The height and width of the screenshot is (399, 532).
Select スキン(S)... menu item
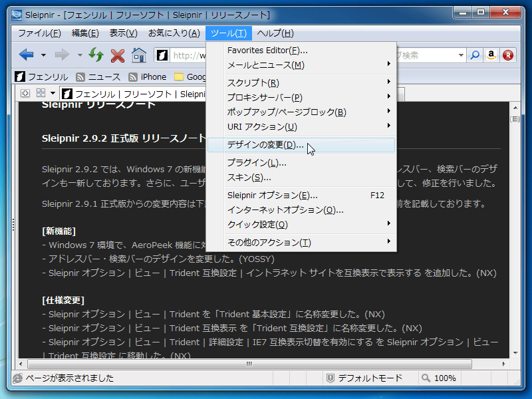tap(301, 178)
